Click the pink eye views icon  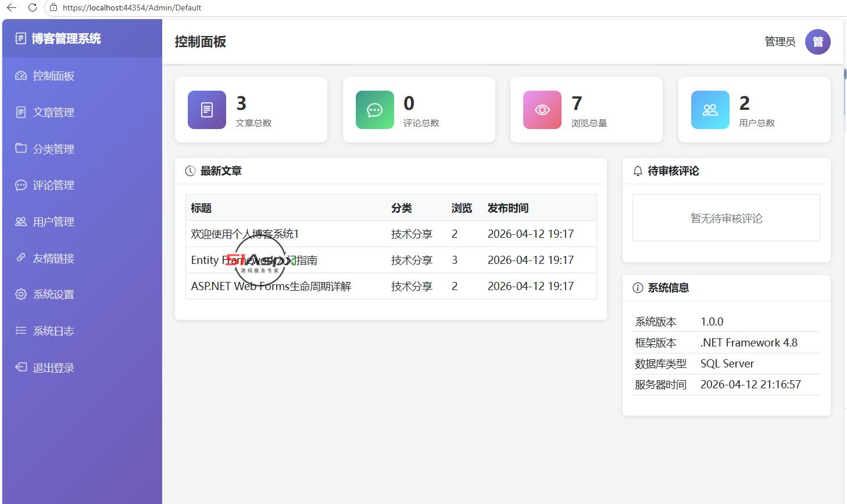pyautogui.click(x=542, y=110)
